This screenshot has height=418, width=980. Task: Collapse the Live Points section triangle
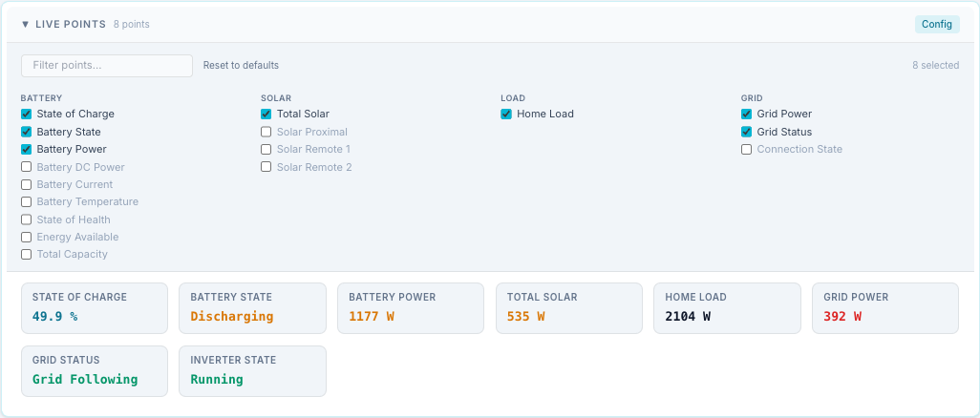pos(25,25)
